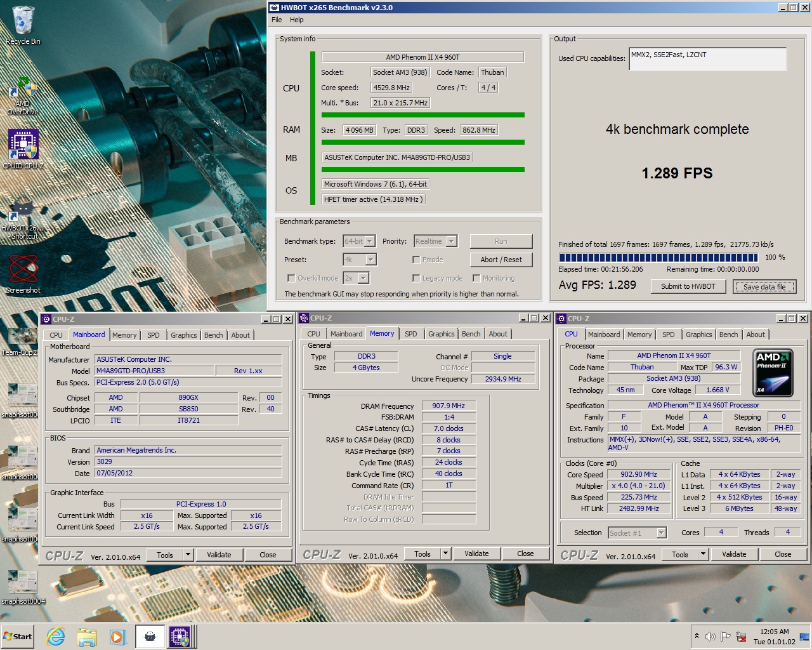The height and width of the screenshot is (650, 812).
Task: Click the Used CPU capabilities text box
Action: pyautogui.click(x=708, y=59)
